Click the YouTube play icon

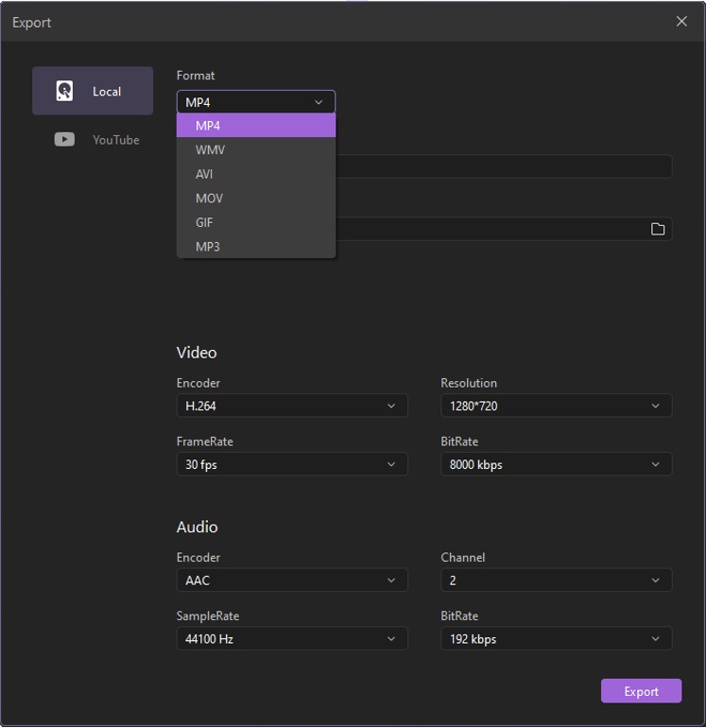64,140
